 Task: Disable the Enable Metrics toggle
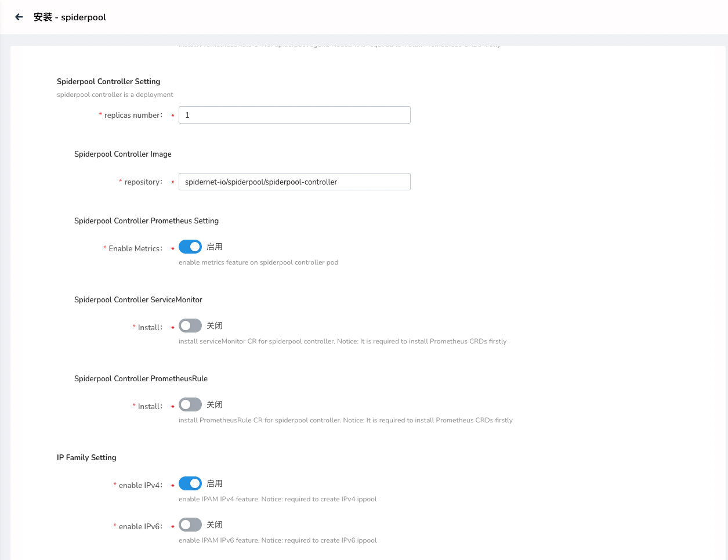coord(190,247)
